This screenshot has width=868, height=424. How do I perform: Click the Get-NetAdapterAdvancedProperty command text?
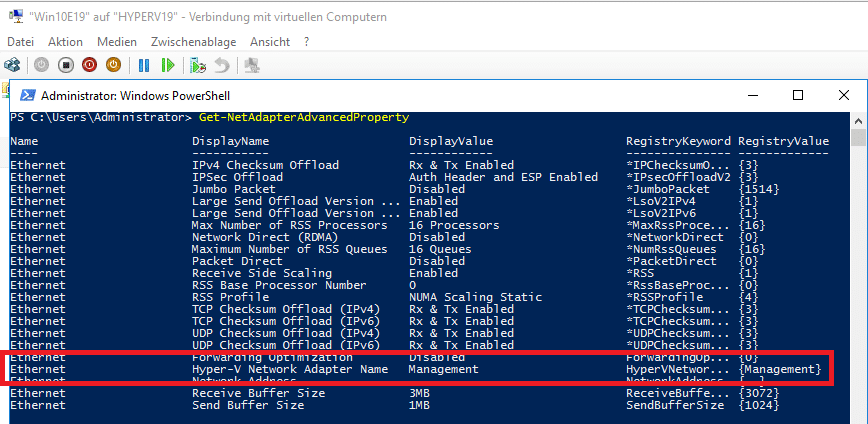click(x=304, y=117)
